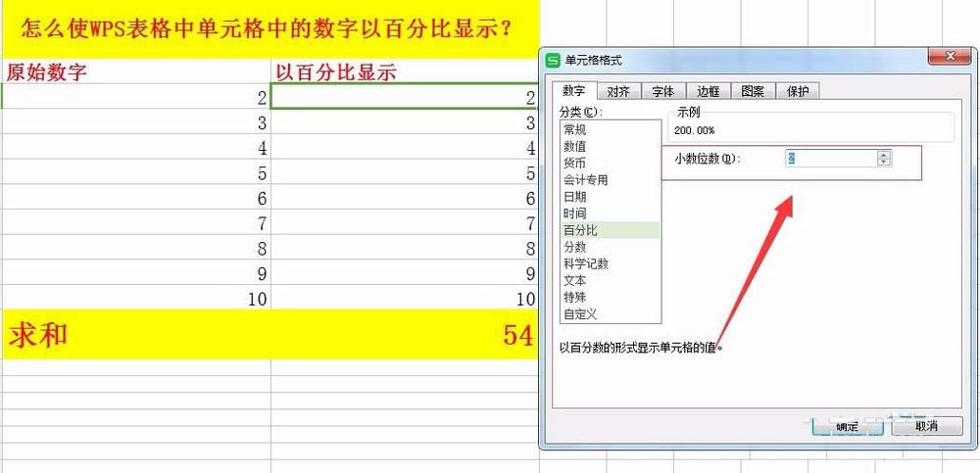Choose 日期 format category

[x=575, y=197]
